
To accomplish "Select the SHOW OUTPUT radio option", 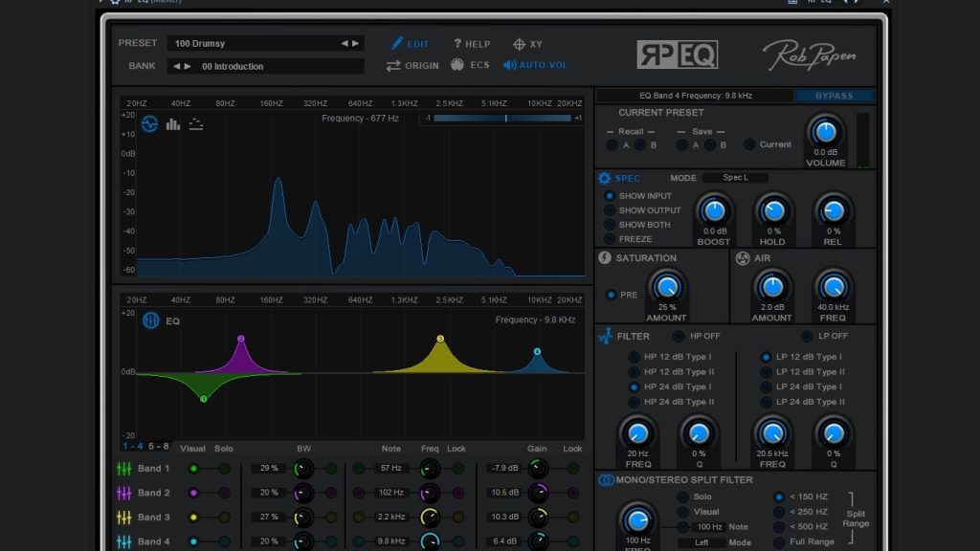I will (x=609, y=210).
